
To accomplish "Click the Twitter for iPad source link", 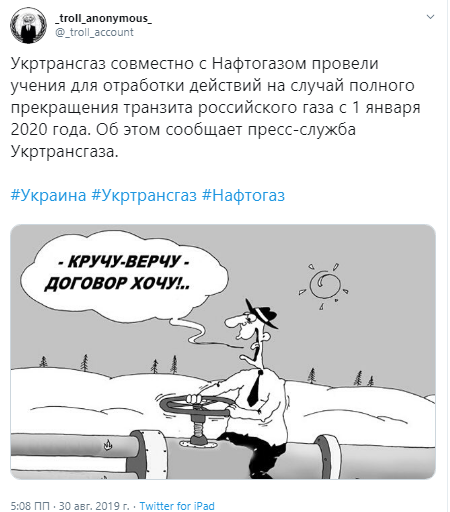I will coord(177,506).
